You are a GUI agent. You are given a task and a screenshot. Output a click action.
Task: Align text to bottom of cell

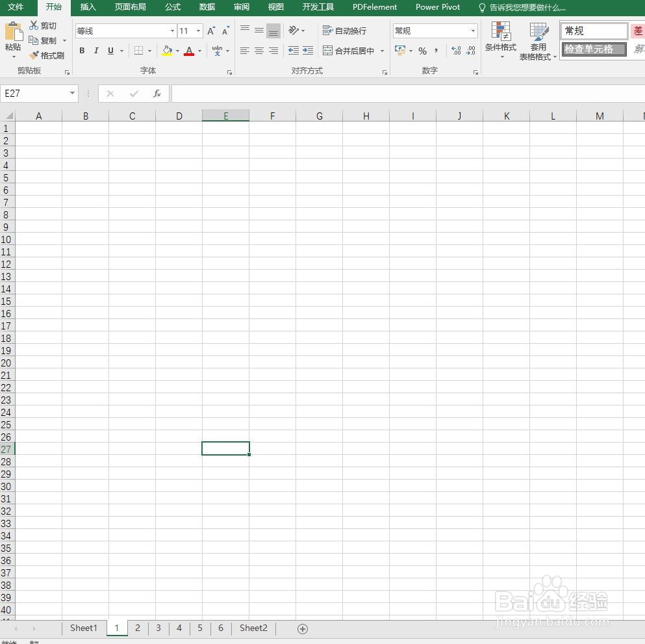pyautogui.click(x=273, y=31)
